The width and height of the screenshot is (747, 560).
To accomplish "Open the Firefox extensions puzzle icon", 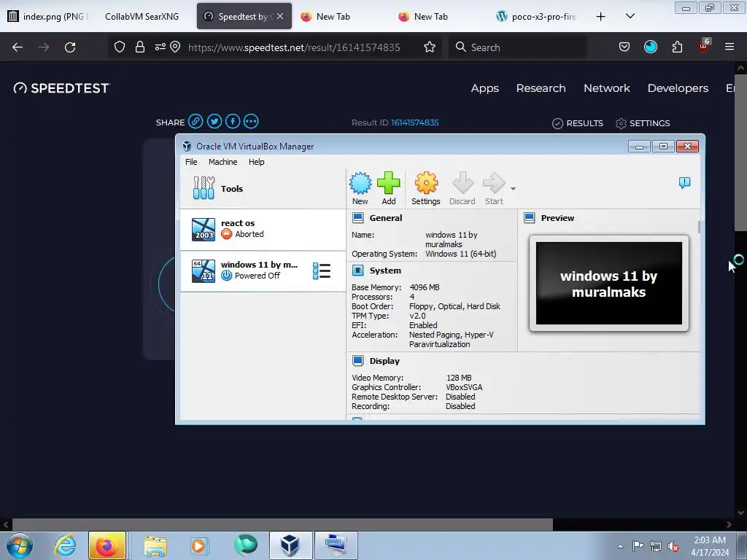I will pos(677,47).
